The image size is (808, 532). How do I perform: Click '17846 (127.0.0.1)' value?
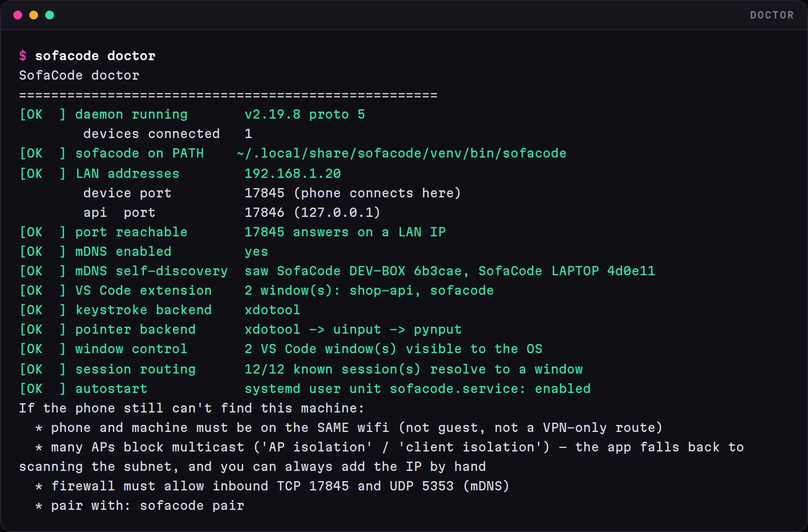(x=313, y=212)
